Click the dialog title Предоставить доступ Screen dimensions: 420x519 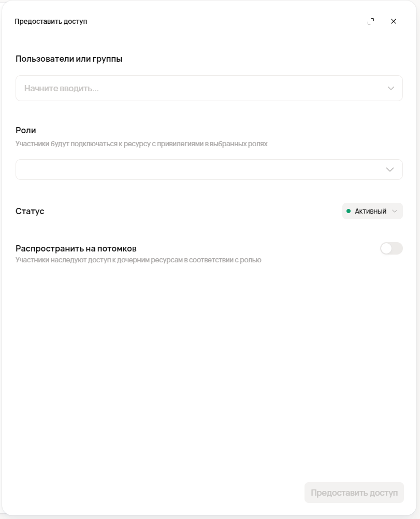tap(51, 21)
